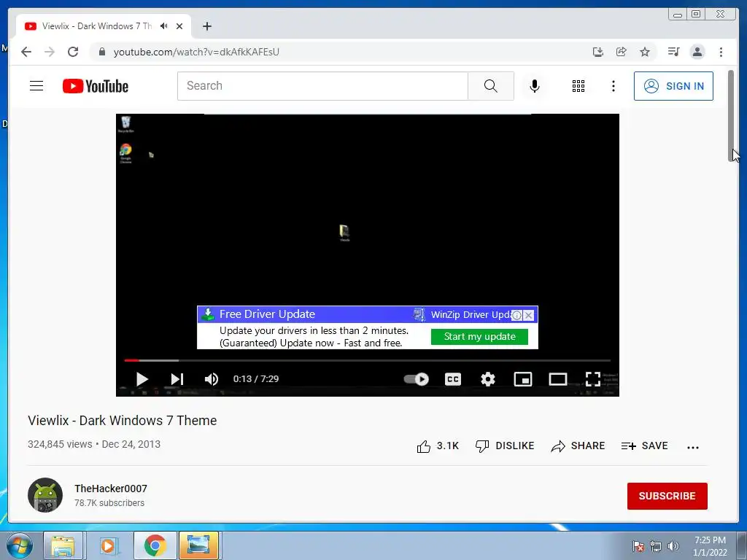Share this page via address bar icon
The height and width of the screenshot is (560, 747).
tap(622, 52)
